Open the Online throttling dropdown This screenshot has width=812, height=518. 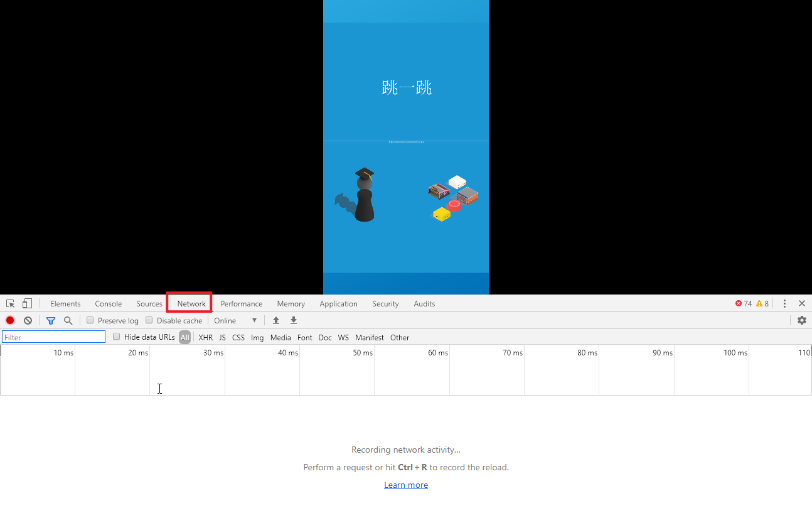(x=235, y=320)
